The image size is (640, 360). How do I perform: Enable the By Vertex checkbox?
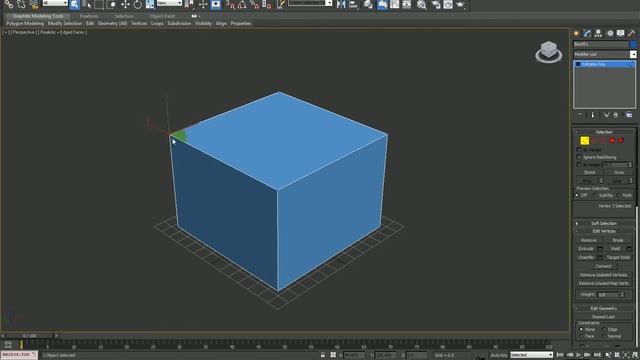pyautogui.click(x=579, y=150)
